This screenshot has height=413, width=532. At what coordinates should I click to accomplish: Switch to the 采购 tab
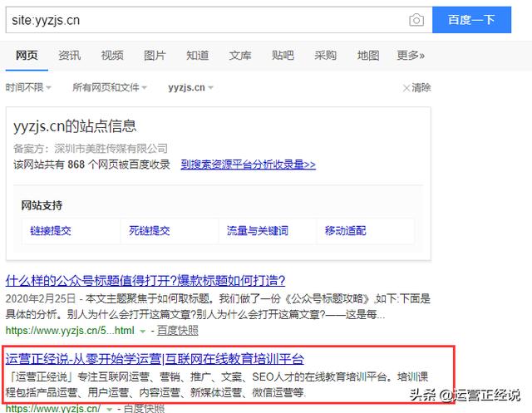click(x=325, y=56)
